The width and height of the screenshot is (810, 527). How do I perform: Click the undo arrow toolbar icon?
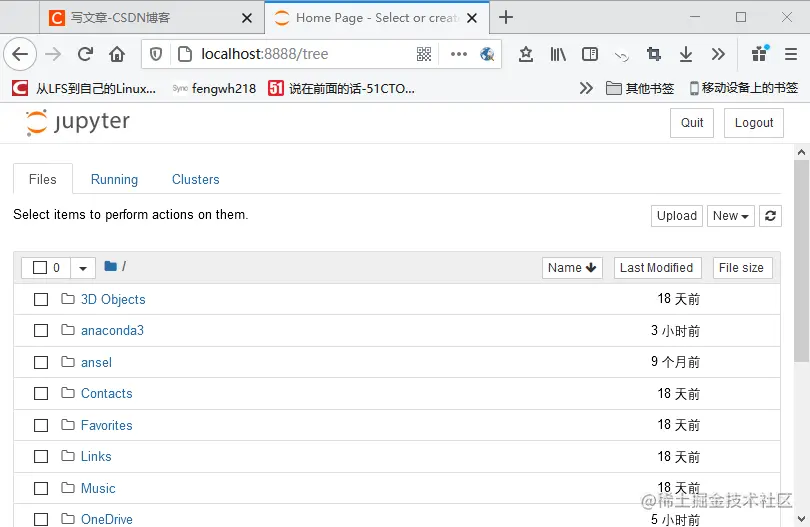point(621,56)
